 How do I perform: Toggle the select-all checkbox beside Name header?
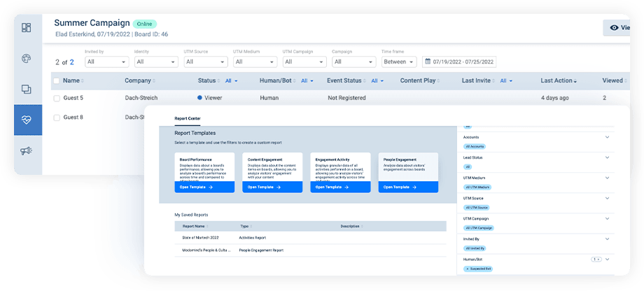57,81
